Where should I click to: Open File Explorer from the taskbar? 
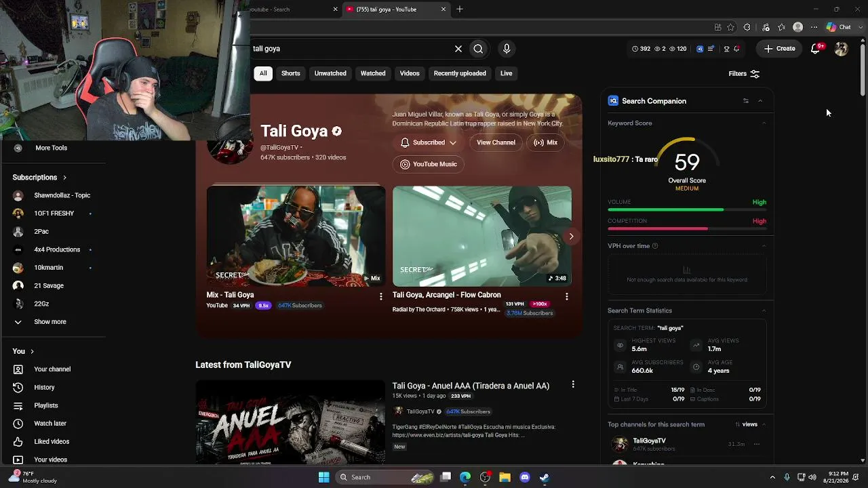point(505,477)
